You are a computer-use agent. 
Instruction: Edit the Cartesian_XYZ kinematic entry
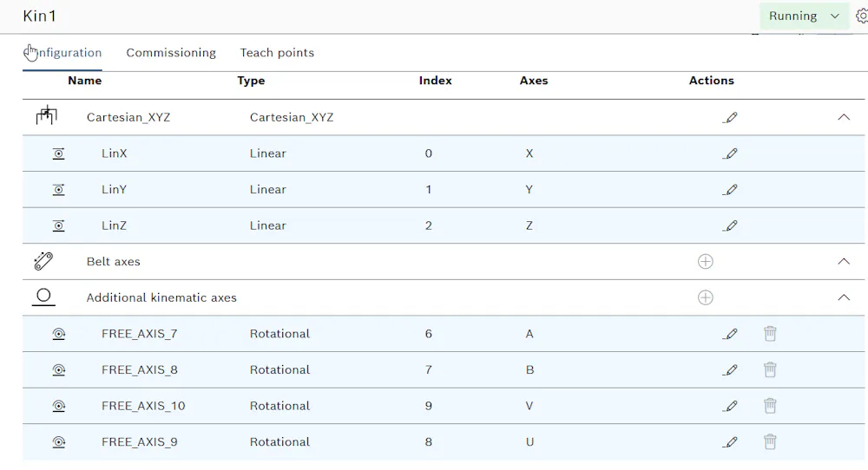730,117
